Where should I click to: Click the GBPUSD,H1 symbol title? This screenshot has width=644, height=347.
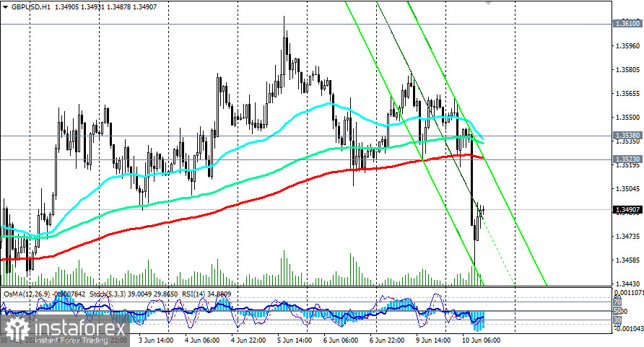[x=31, y=7]
